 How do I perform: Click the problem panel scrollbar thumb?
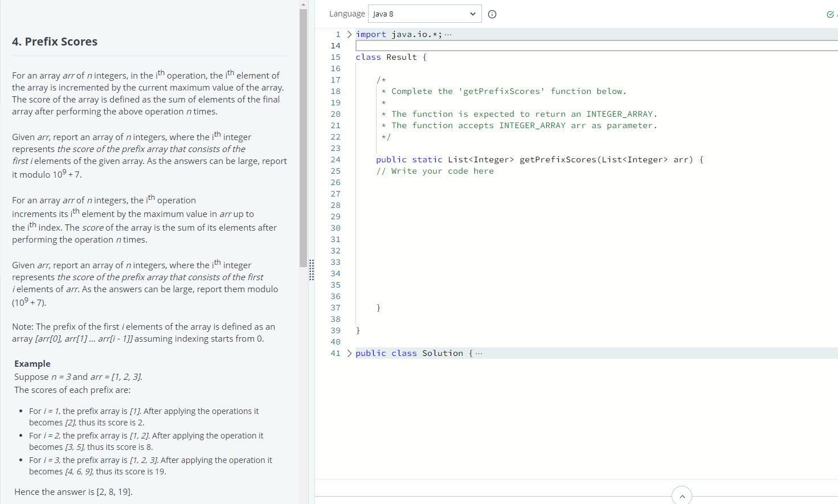pos(303,138)
